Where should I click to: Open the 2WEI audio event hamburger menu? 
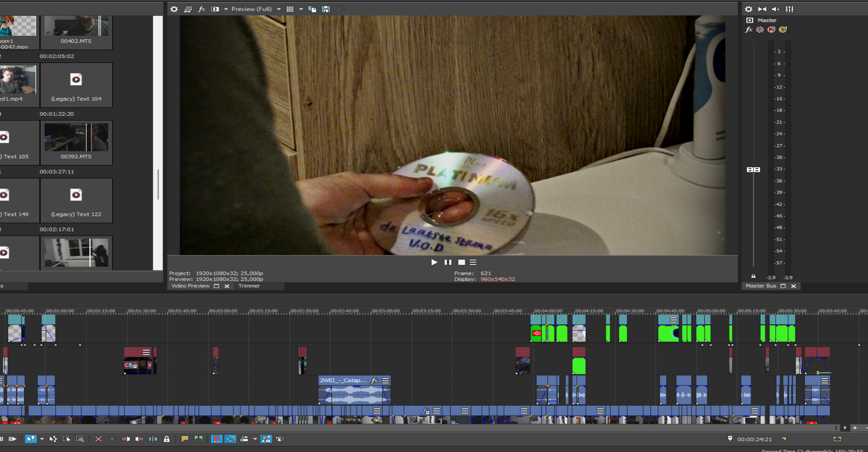(x=385, y=381)
